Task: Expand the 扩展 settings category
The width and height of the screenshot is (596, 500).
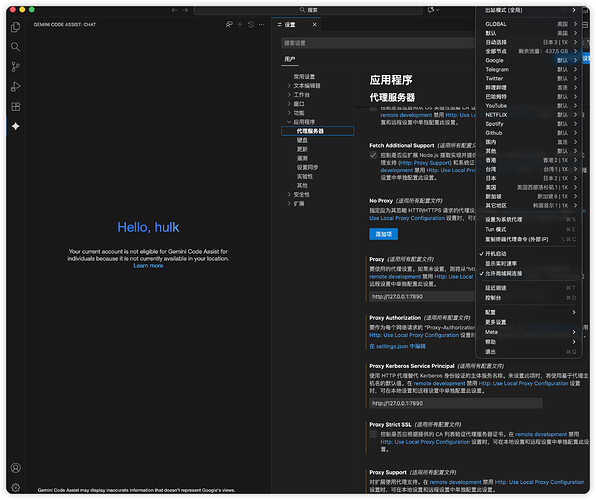Action: coord(298,204)
